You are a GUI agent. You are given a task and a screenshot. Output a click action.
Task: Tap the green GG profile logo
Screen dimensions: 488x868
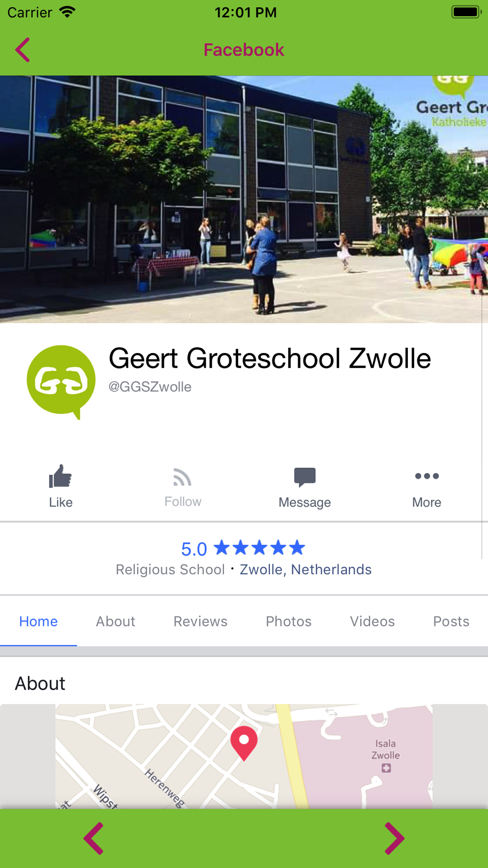[x=61, y=382]
